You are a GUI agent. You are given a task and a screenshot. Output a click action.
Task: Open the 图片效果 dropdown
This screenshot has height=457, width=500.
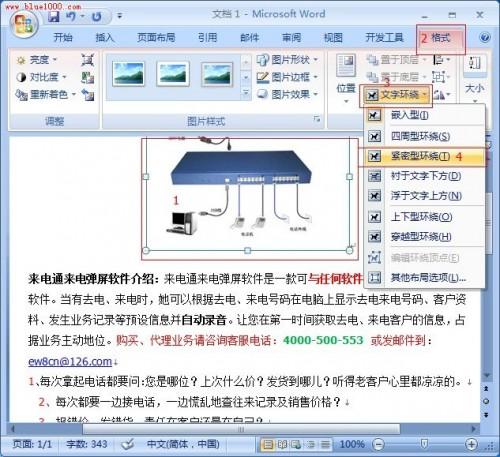(287, 95)
